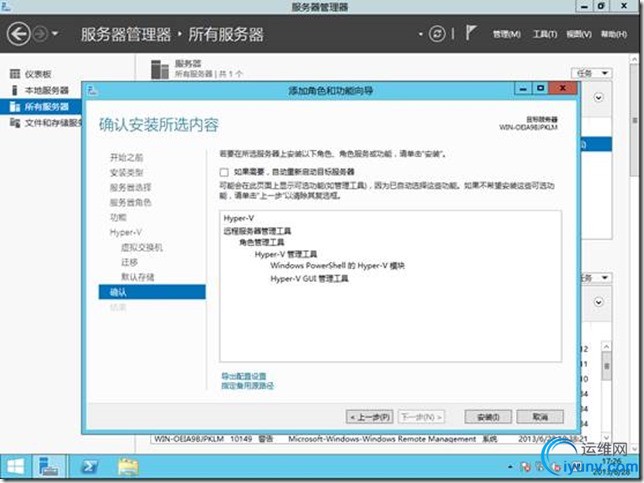Screen dimensions: 644x483
Task: Go to the Hyper-V wizard step
Action: [126, 232]
